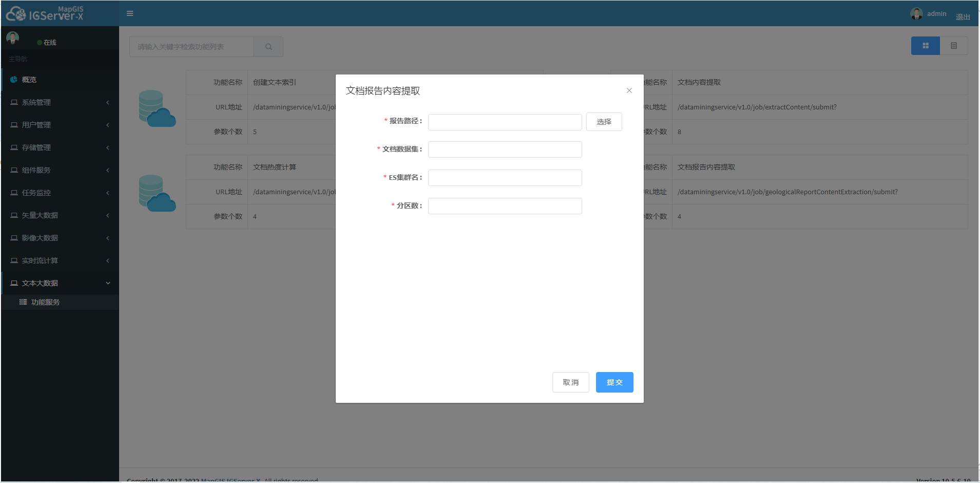Image resolution: width=980 pixels, height=483 pixels.
Task: Toggle the hamburger sidebar menu icon
Action: (130, 13)
